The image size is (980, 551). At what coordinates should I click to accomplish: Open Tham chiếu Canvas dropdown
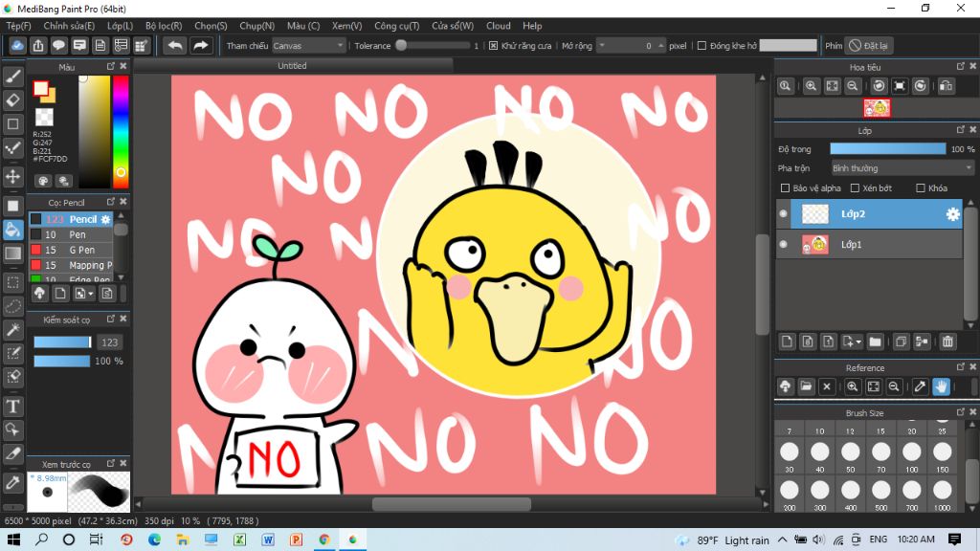click(308, 46)
